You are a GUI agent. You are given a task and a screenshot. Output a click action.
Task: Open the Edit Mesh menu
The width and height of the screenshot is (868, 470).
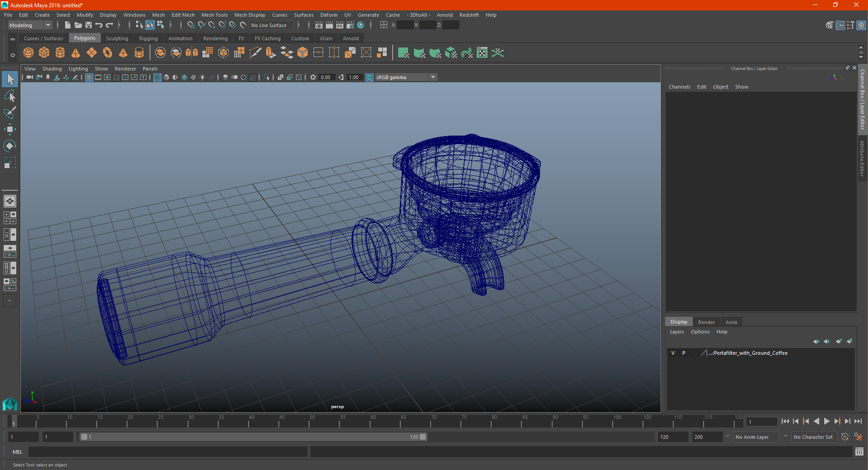click(183, 15)
